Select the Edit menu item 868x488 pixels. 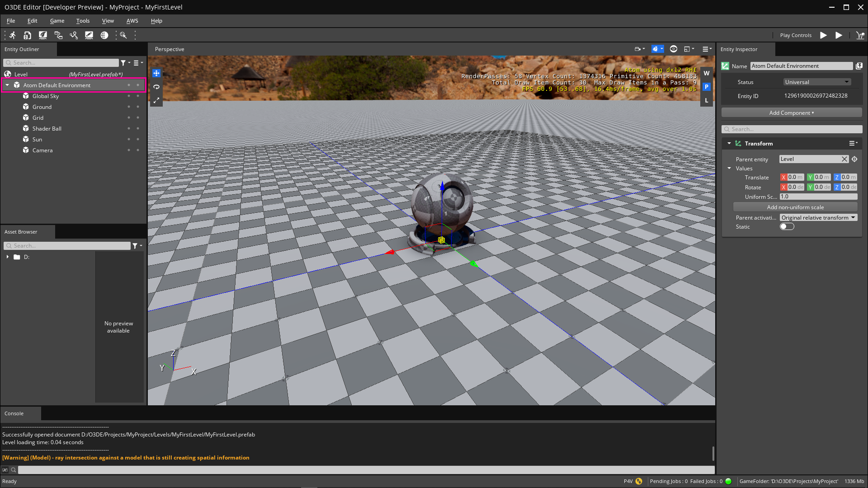pos(32,20)
